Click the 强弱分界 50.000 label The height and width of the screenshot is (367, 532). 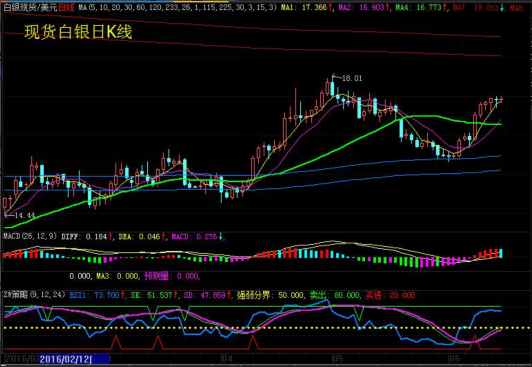click(270, 295)
